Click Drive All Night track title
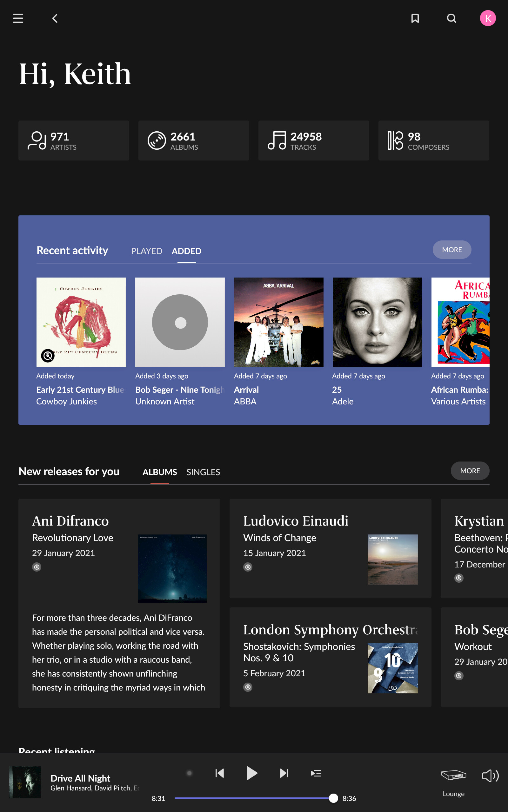 pyautogui.click(x=80, y=778)
